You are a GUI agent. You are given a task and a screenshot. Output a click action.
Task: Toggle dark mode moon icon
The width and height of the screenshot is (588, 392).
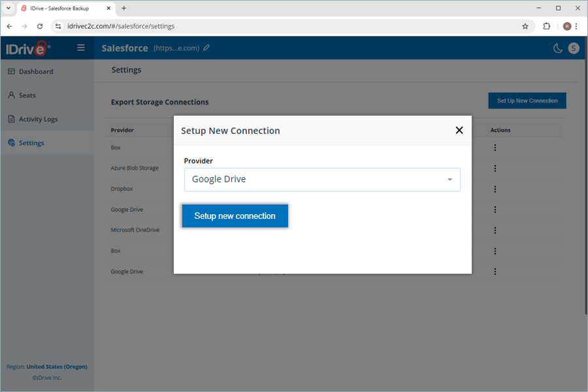(x=558, y=48)
